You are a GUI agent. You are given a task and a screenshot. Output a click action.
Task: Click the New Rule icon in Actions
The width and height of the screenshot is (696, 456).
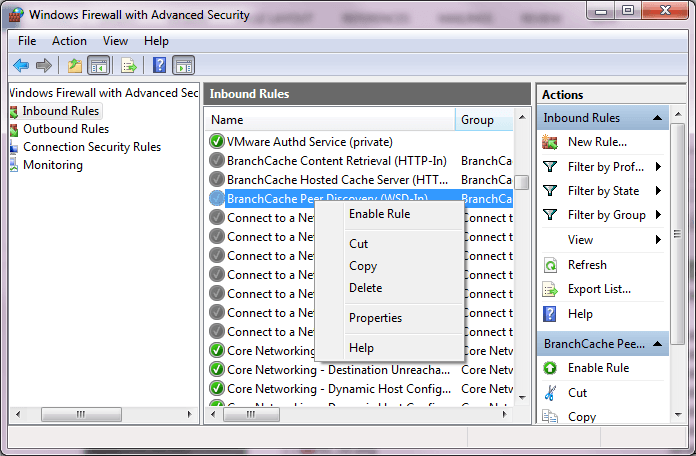click(x=550, y=143)
